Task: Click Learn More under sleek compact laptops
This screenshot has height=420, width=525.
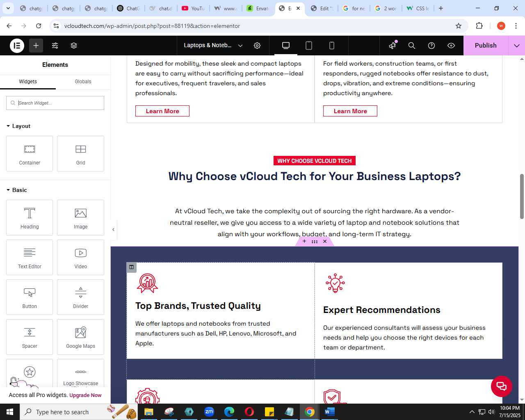Action: pyautogui.click(x=162, y=111)
